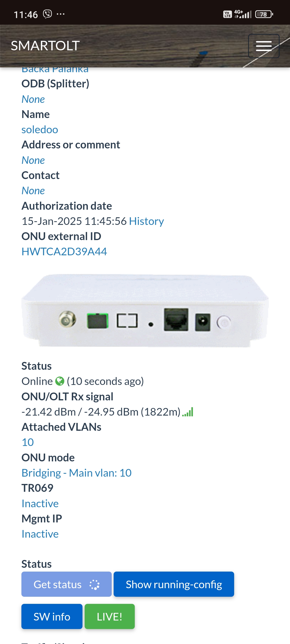Open attached VLAN 10 link
Image resolution: width=290 pixels, height=644 pixels.
point(28,442)
